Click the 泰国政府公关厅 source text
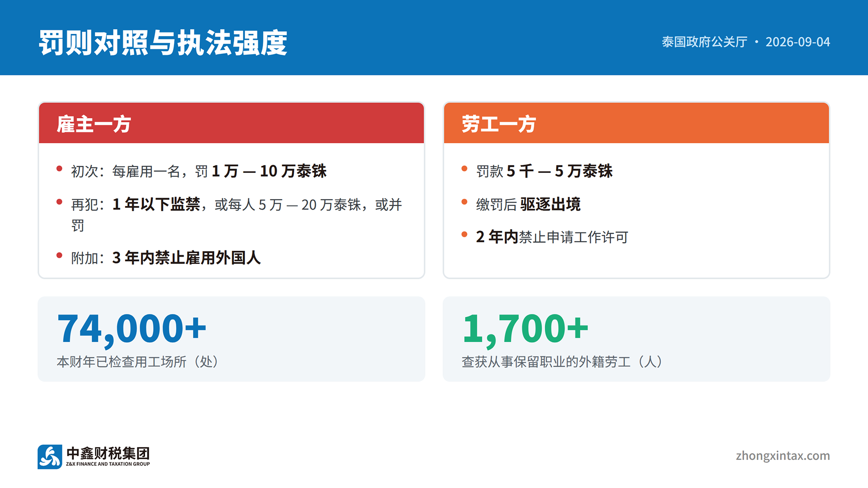 pos(704,42)
